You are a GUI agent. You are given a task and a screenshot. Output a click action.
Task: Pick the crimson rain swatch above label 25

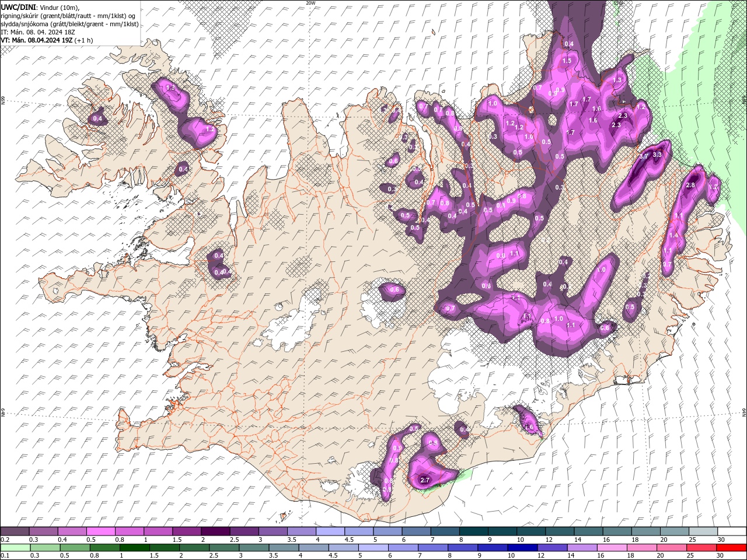tap(701, 548)
